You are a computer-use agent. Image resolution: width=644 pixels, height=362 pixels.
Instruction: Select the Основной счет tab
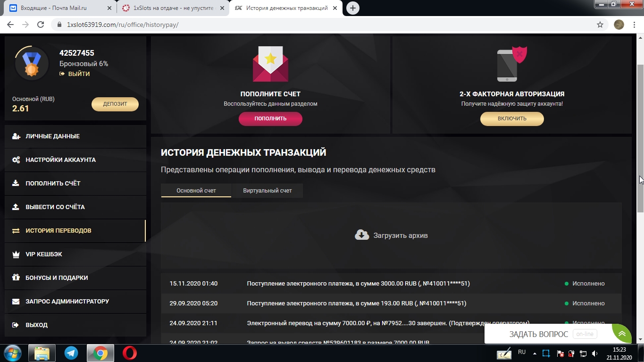(196, 191)
